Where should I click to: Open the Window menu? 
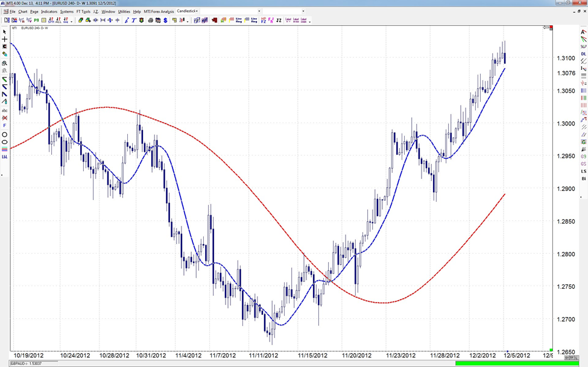(x=109, y=11)
